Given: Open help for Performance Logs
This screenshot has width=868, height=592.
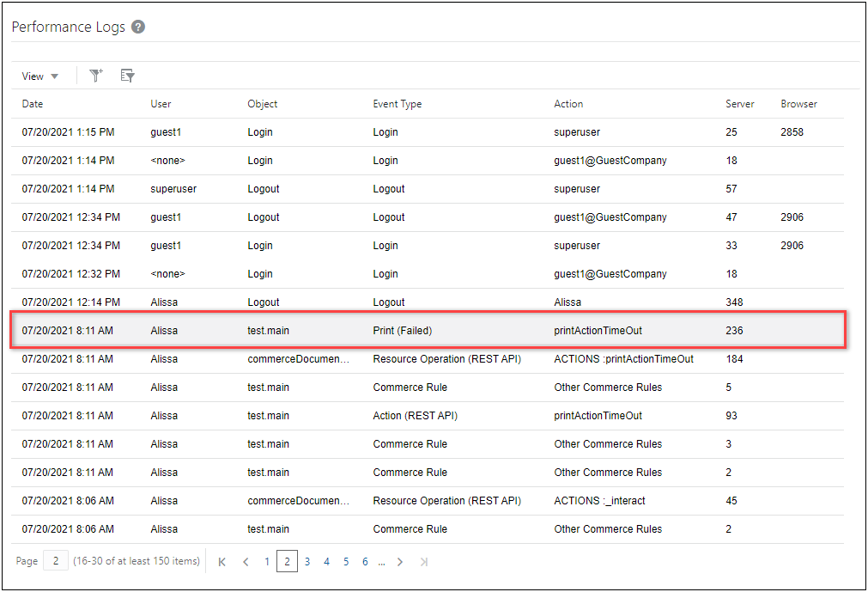Looking at the screenshot, I should [x=138, y=27].
